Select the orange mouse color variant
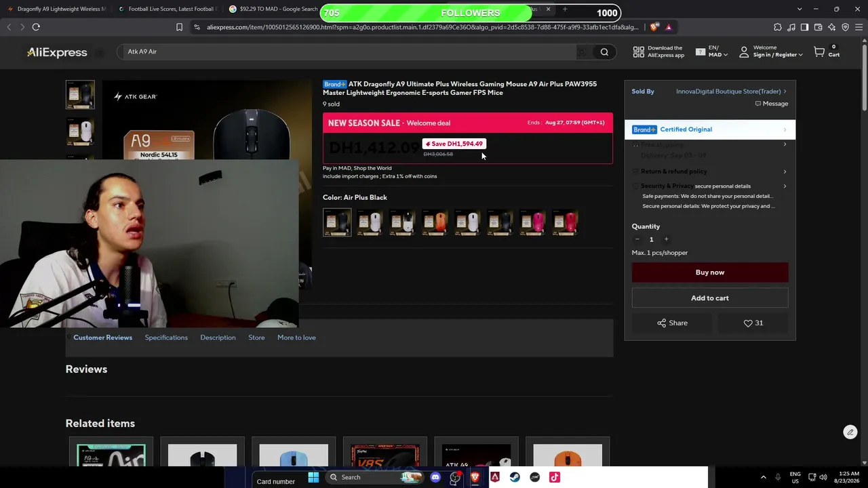Viewport: 868px width, 488px height. point(435,222)
